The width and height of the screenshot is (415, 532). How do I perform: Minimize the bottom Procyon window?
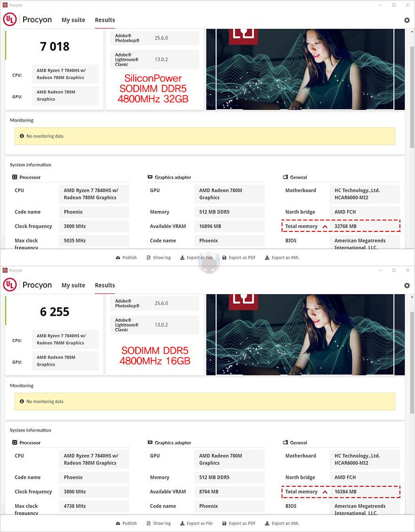[381, 270]
